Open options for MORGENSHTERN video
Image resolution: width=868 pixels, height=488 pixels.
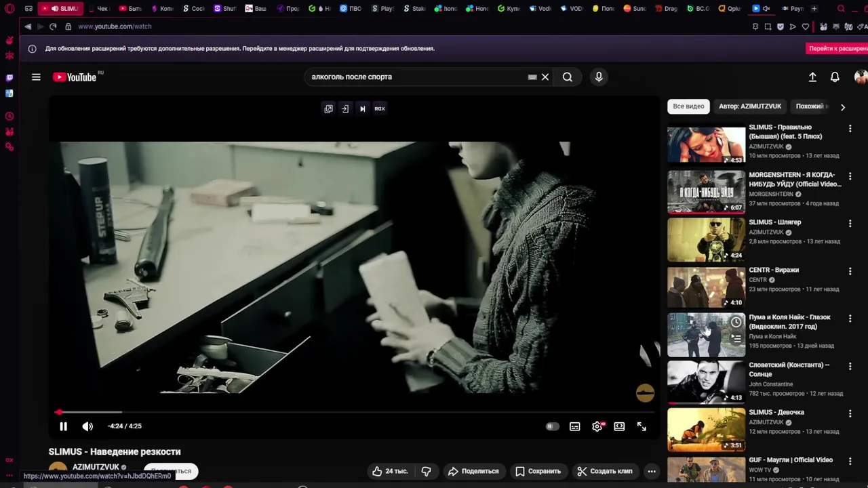coord(850,176)
